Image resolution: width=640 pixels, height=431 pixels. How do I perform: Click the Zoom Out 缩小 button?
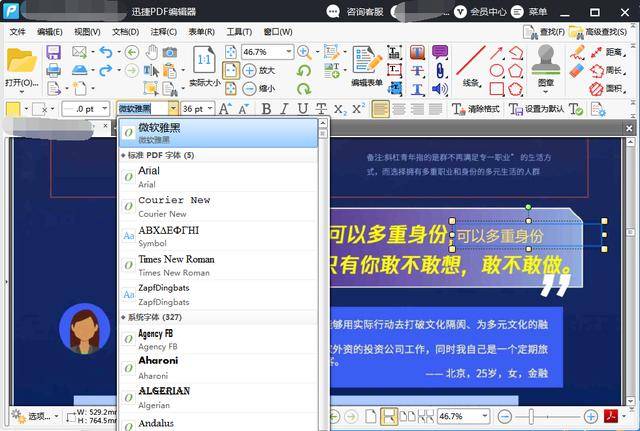pyautogui.click(x=259, y=88)
